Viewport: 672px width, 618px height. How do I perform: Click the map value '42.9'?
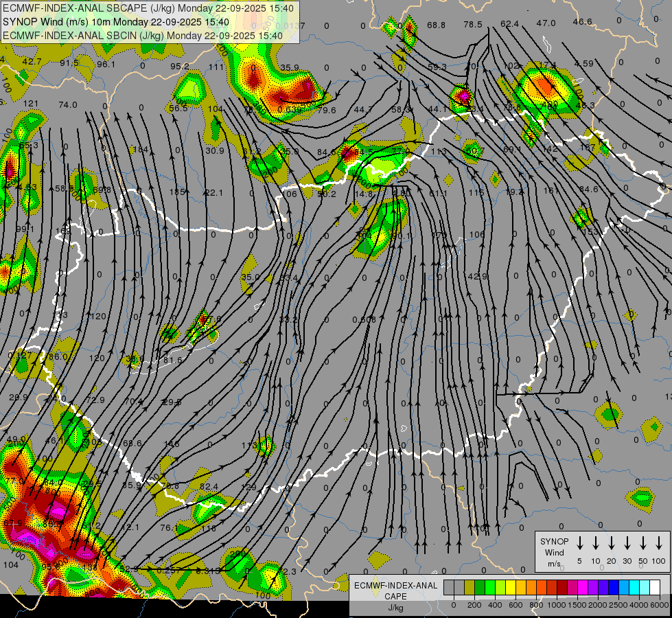[x=478, y=277]
